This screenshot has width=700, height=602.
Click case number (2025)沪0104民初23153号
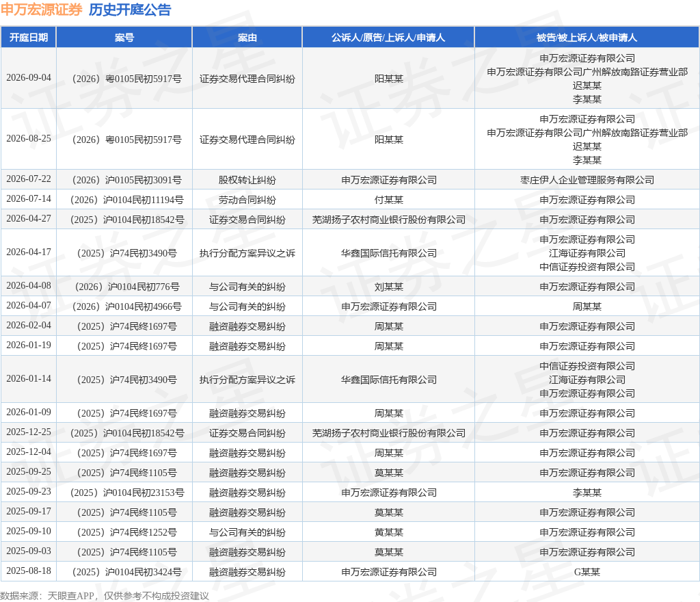point(126,493)
